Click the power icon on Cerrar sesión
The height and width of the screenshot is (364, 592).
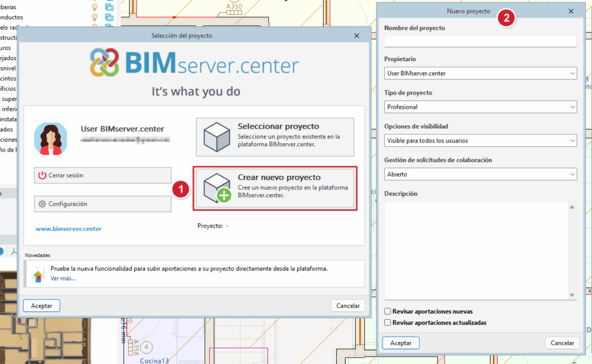point(42,175)
